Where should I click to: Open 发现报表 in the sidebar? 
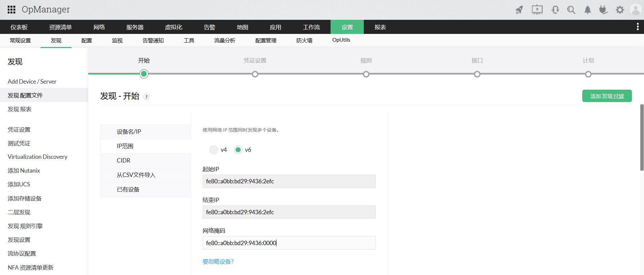(19, 109)
